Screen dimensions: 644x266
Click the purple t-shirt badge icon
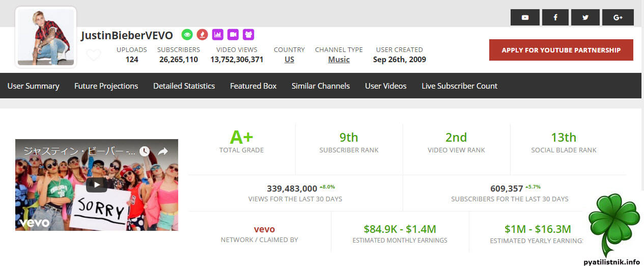248,35
